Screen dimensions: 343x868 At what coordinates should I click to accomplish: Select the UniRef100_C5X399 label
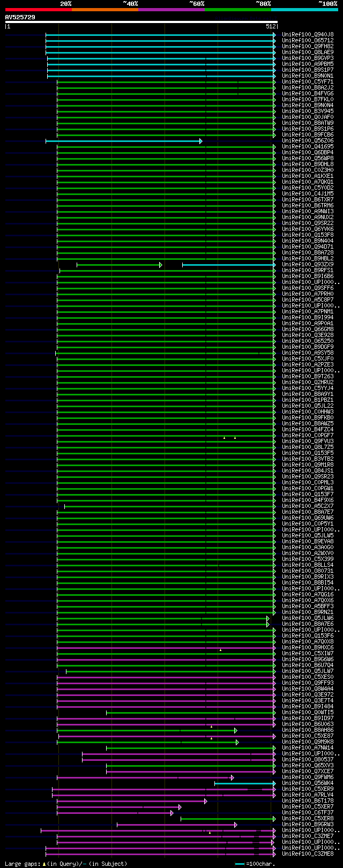(x=308, y=559)
